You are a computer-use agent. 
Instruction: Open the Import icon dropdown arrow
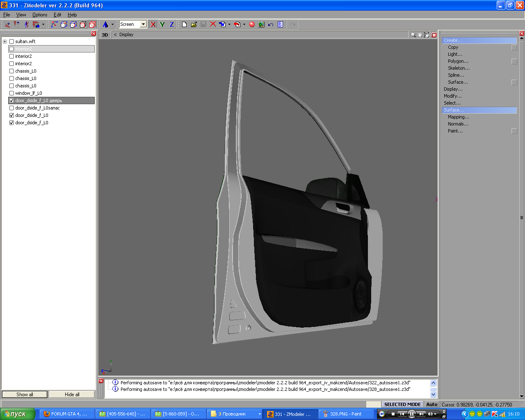[x=229, y=25]
